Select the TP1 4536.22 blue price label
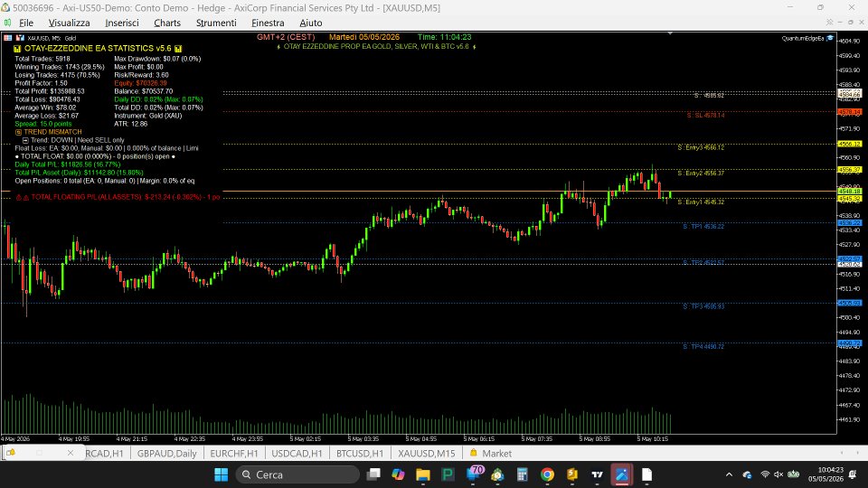 click(x=850, y=223)
